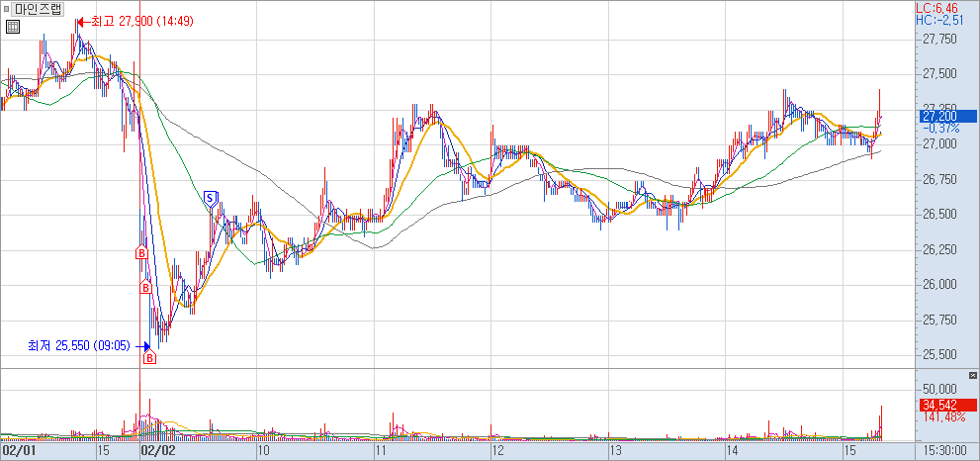Click the 13 hour label on time axis
The height and width of the screenshot is (461, 980).
click(x=614, y=450)
